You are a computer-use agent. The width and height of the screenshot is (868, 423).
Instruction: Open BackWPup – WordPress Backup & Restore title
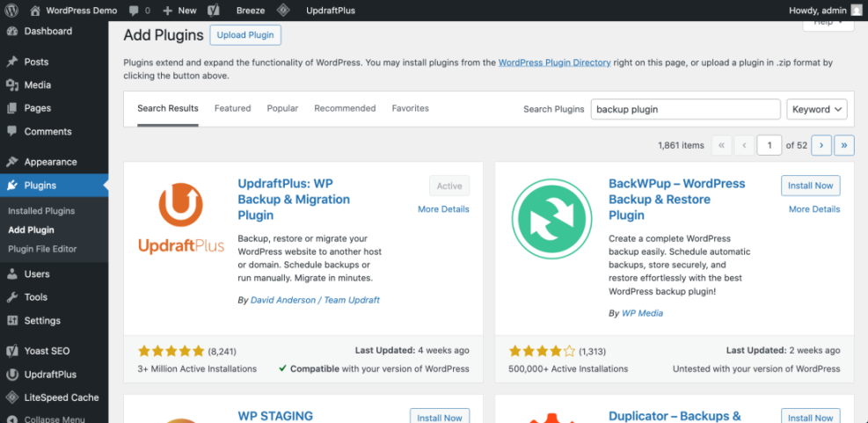677,199
